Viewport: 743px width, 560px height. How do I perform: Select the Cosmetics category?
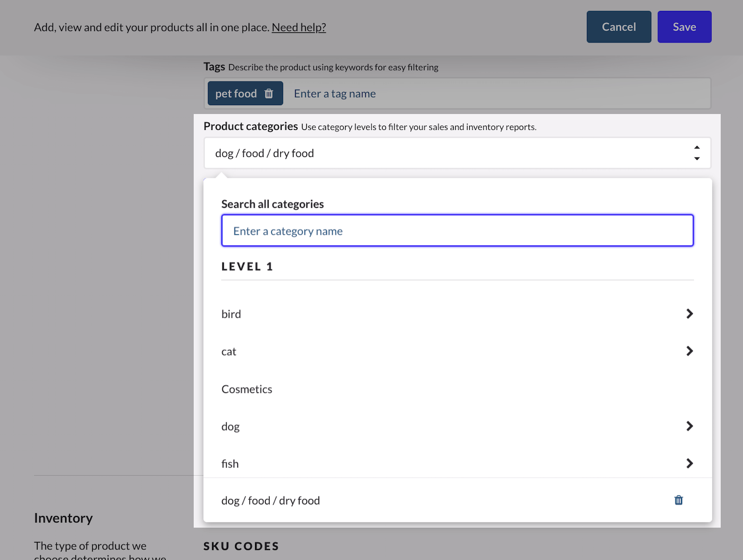[x=247, y=389]
